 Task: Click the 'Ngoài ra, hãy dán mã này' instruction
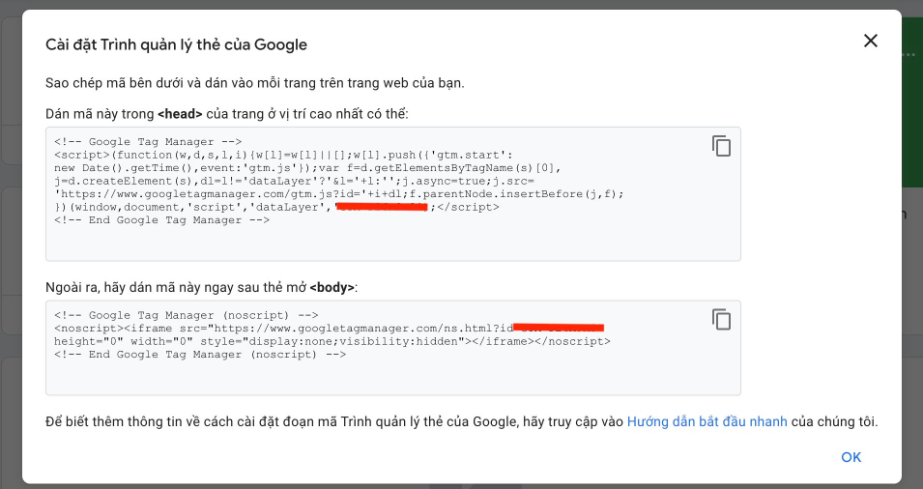(201, 288)
